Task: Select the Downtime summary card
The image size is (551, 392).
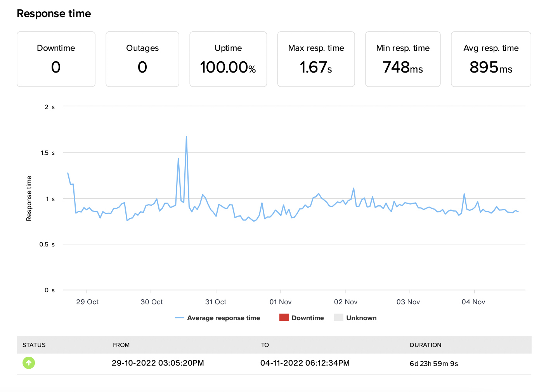Action: 56,59
